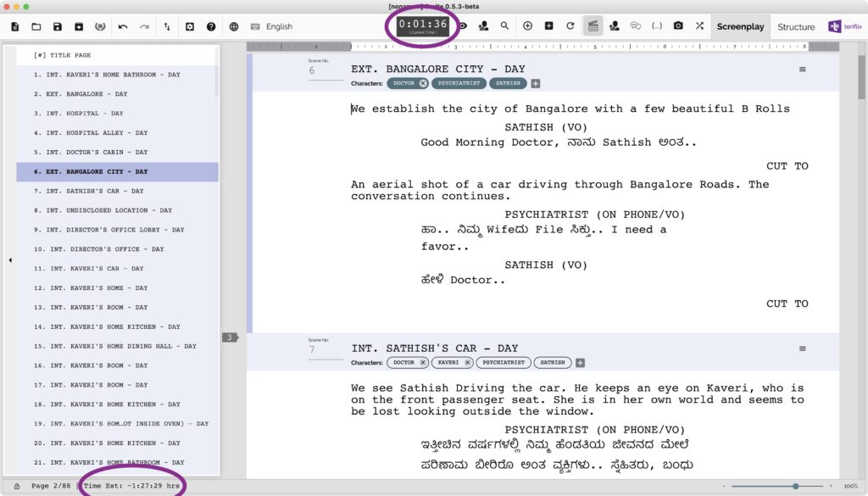Click the refresh icon in toolbar
868x496 pixels.
click(570, 26)
